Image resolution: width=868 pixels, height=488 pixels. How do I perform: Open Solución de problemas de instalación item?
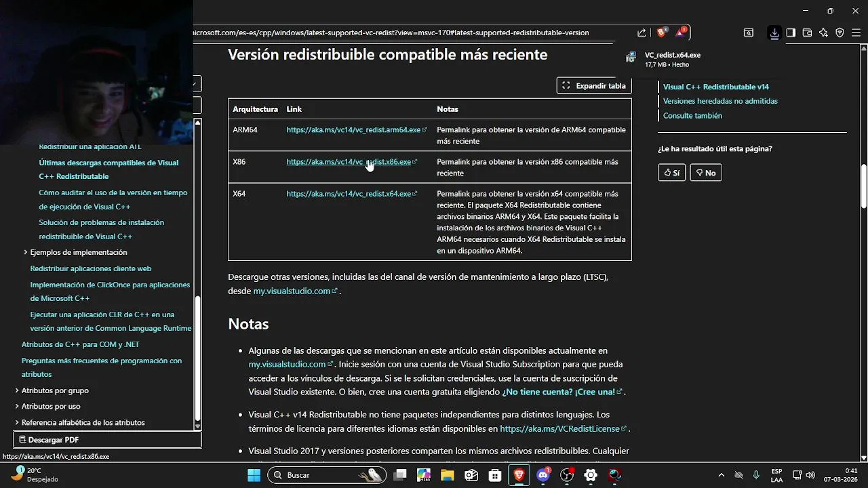tap(102, 229)
